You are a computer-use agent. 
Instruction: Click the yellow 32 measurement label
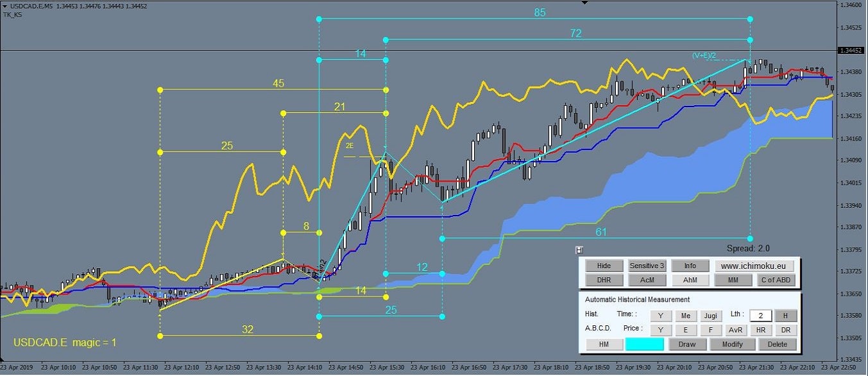tap(248, 329)
